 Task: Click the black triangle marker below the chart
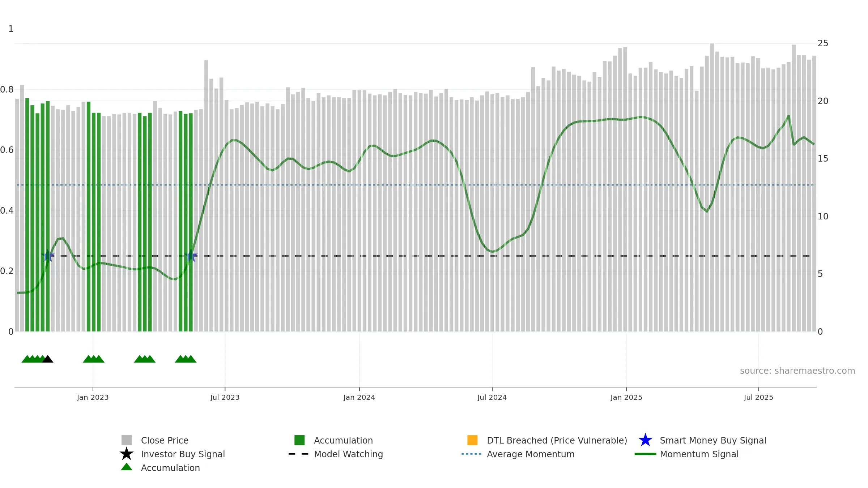pyautogui.click(x=48, y=359)
